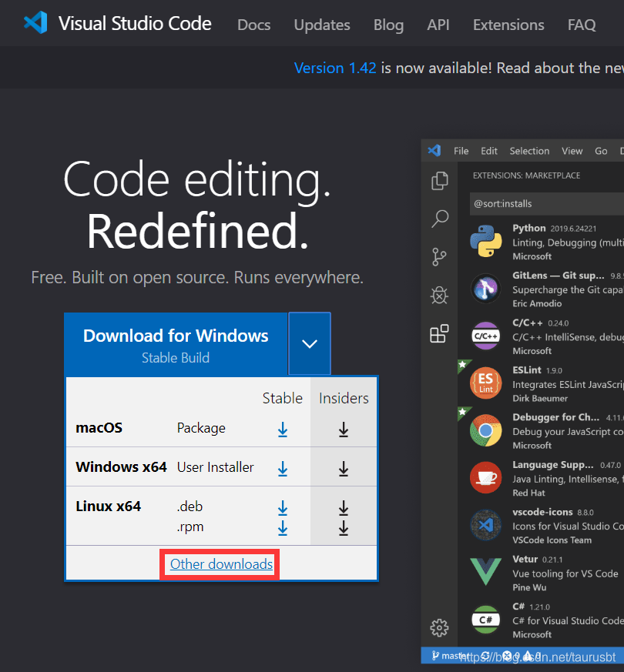Open the Search magnifier icon in activity bar

pos(440,219)
